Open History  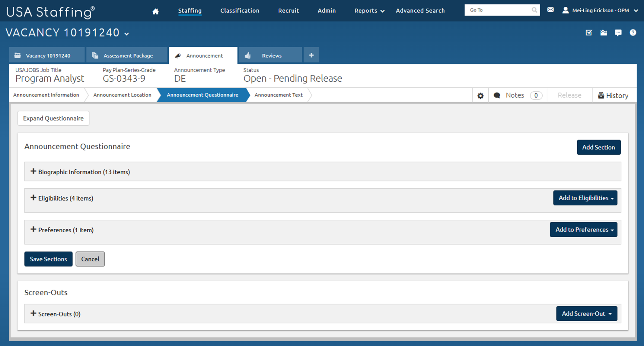coord(614,96)
